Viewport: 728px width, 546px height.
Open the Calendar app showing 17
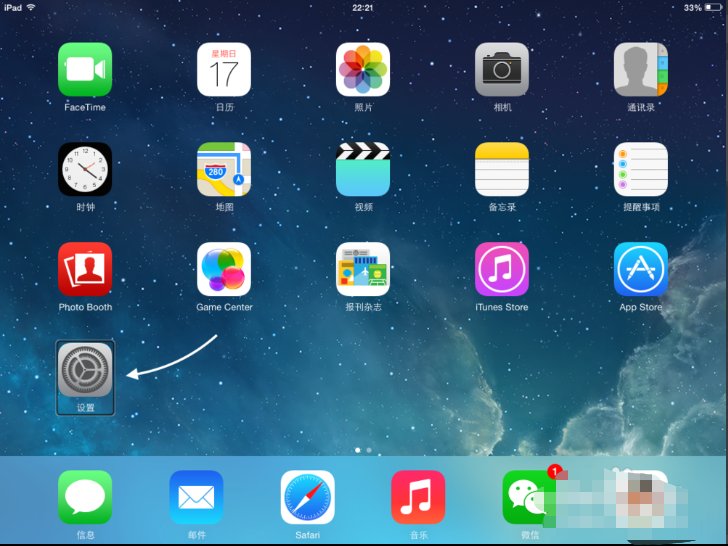click(x=224, y=70)
